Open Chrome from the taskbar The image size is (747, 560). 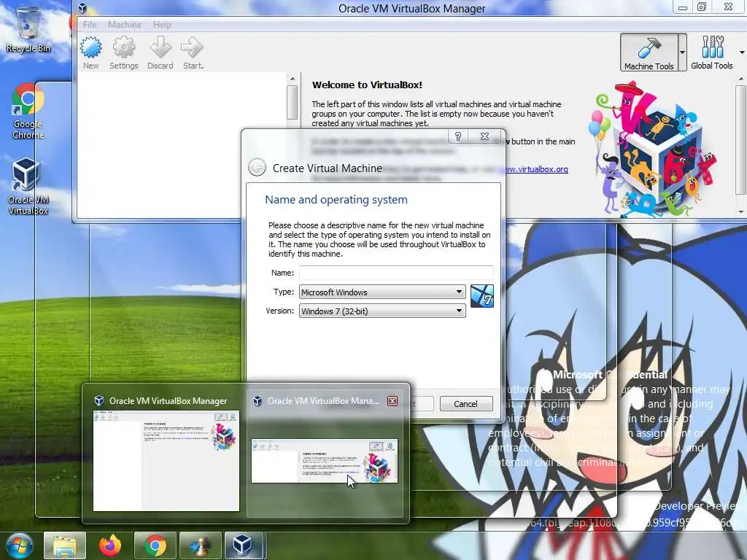coord(155,545)
